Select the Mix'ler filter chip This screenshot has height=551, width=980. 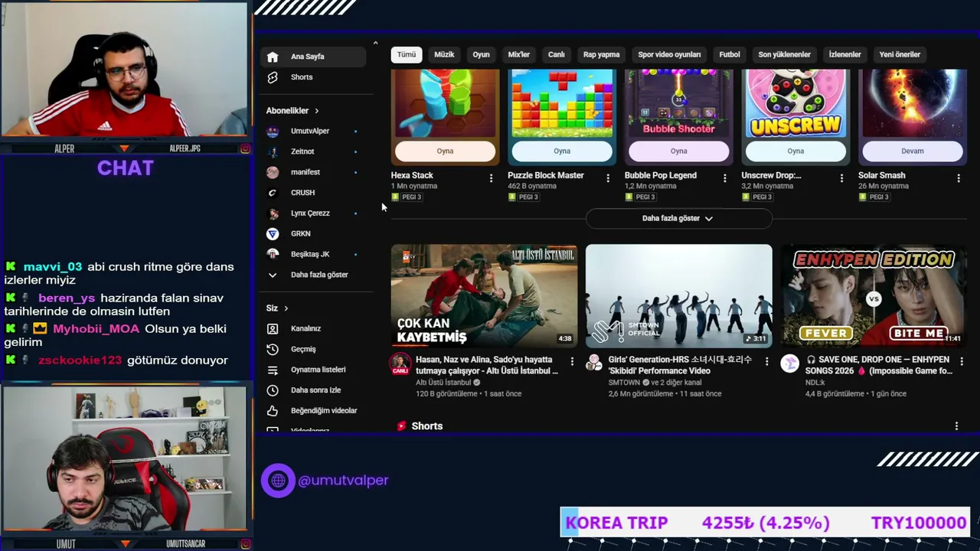click(518, 54)
